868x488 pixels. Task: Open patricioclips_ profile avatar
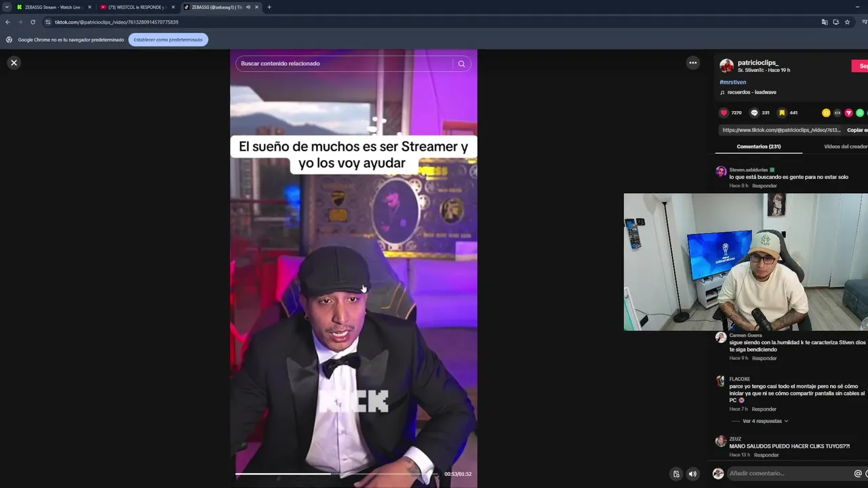[726, 66]
